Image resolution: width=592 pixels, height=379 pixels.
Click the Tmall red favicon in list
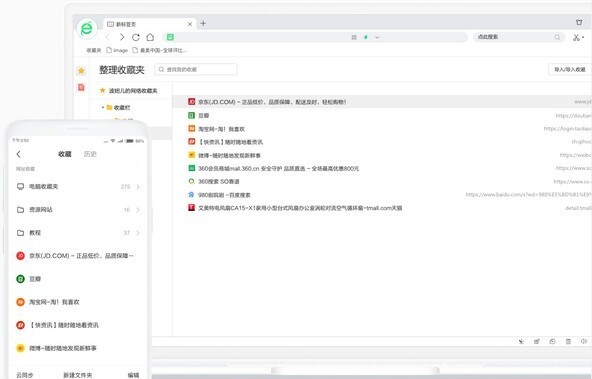[192, 208]
